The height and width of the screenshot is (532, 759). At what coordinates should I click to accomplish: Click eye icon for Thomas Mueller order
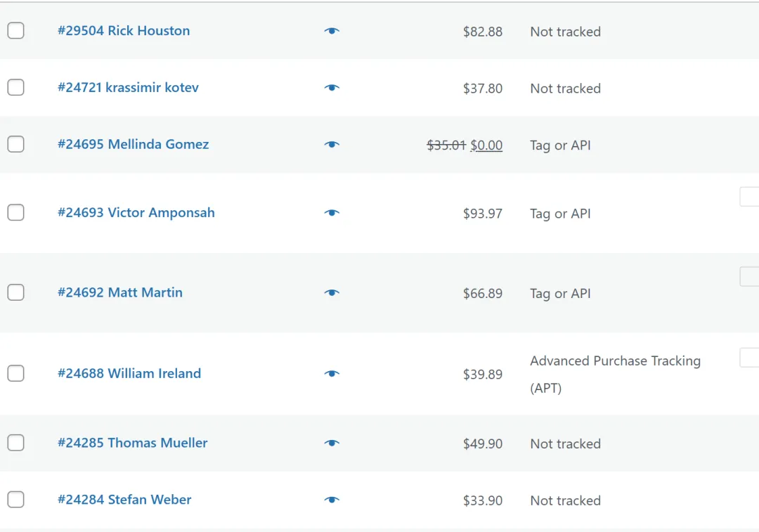[332, 443]
